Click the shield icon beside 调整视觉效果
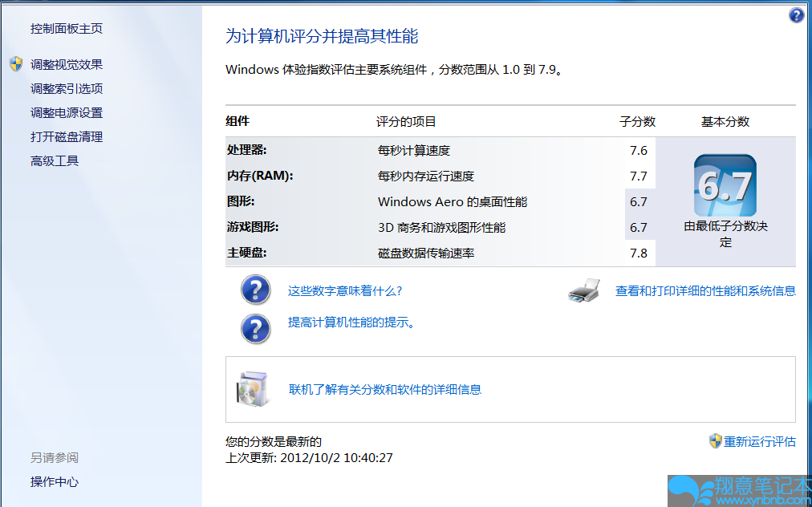Viewport: 812px width, 507px height. click(x=16, y=64)
